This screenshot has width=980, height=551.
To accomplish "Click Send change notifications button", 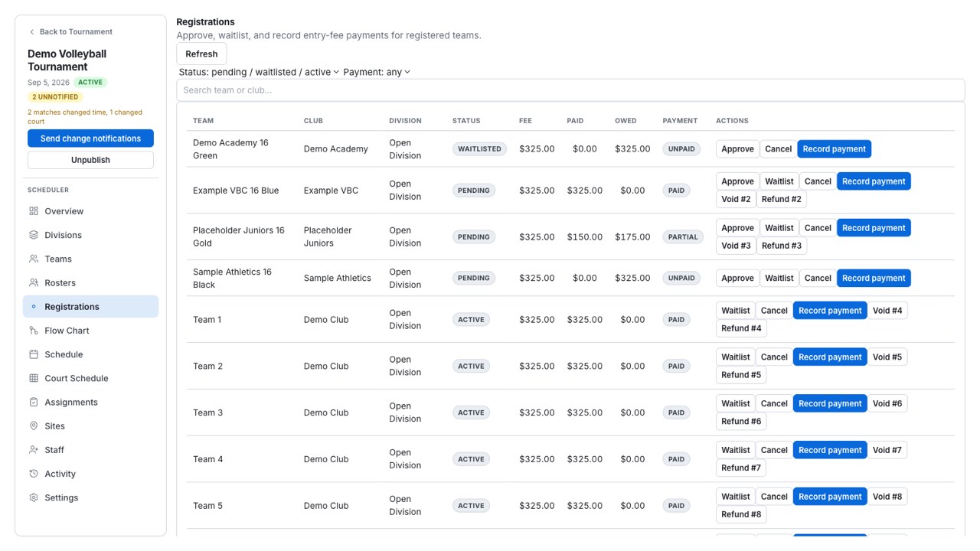I will click(90, 139).
